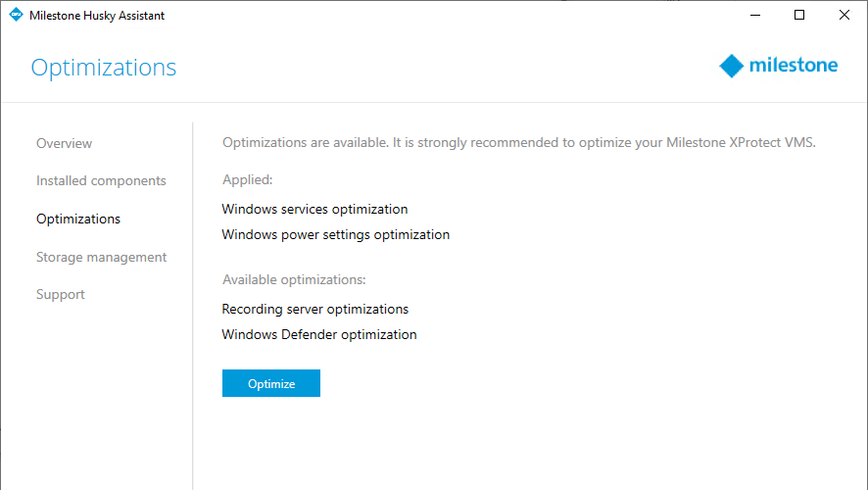Click the Available optimizations label
This screenshot has width=868, height=490.
(294, 280)
